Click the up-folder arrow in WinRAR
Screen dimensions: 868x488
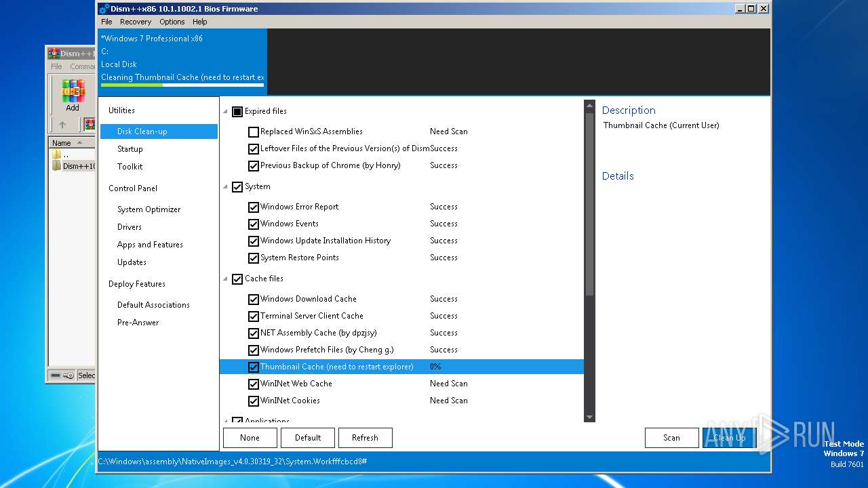[x=62, y=125]
